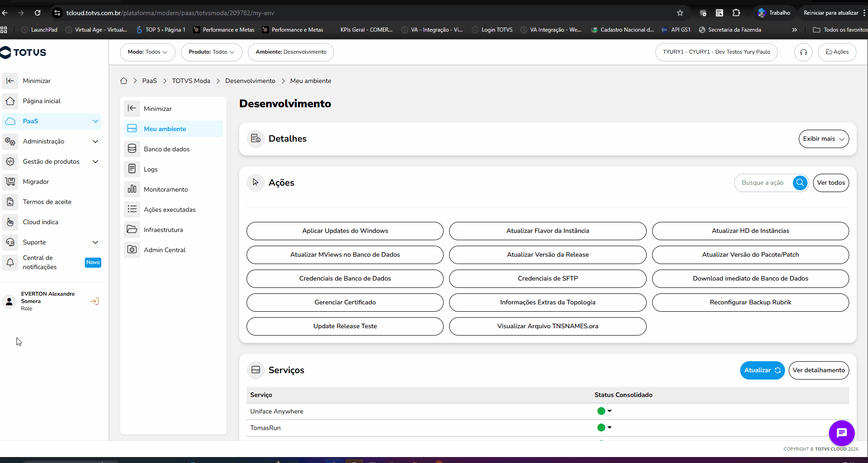The image size is (868, 463).
Task: Click the headset support icon in top bar
Action: pyautogui.click(x=803, y=52)
